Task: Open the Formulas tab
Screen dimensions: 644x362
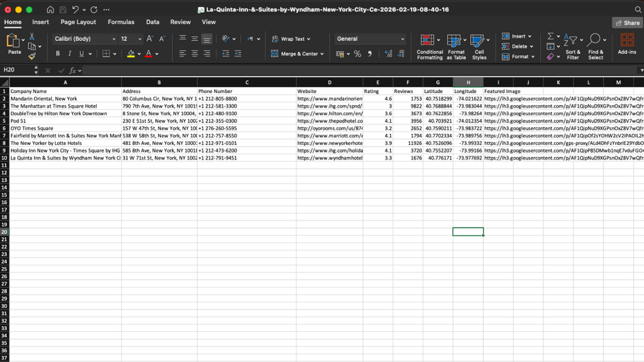Action: coord(120,22)
